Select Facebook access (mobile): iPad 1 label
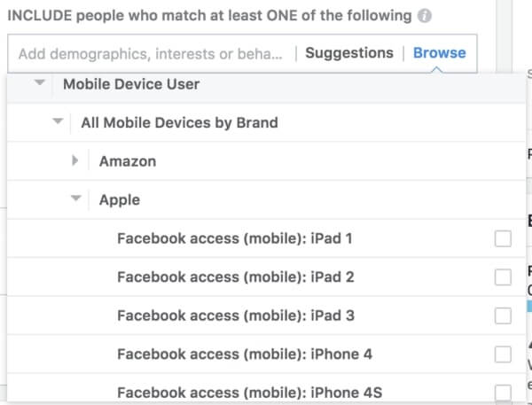Viewport: 532px width, 405px height. 234,238
